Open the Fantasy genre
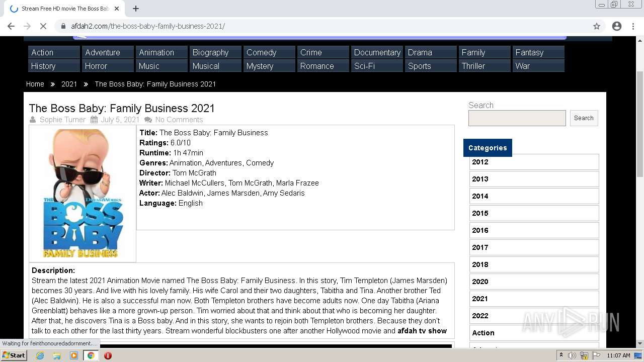Viewport: 644px width, 362px height. (x=538, y=52)
